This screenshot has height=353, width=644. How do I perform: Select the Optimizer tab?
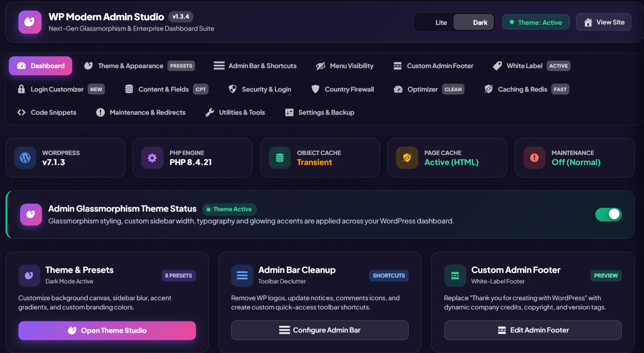click(x=429, y=89)
